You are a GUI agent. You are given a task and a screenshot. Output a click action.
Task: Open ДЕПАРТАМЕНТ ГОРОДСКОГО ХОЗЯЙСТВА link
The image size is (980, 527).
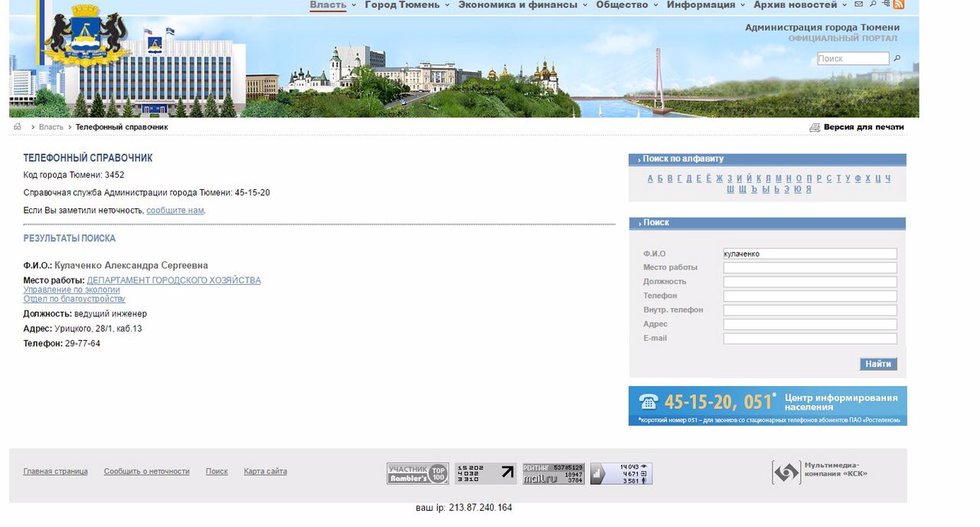point(174,280)
